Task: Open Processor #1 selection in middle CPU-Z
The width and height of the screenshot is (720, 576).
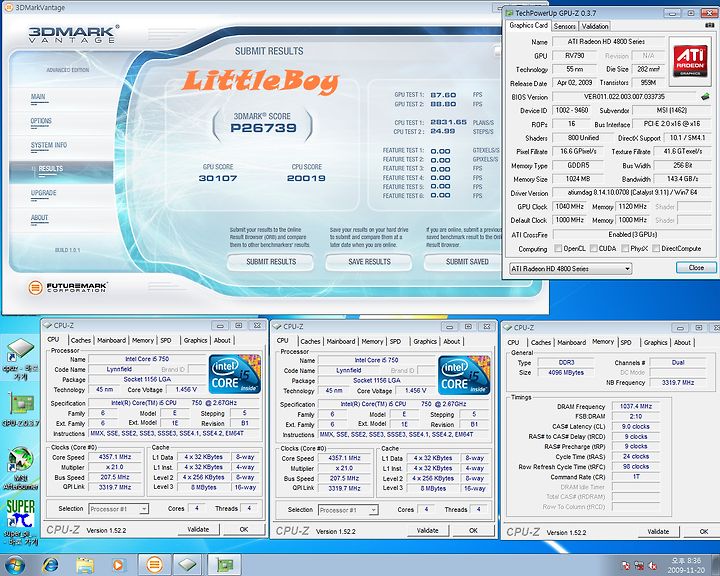Action: click(x=348, y=510)
